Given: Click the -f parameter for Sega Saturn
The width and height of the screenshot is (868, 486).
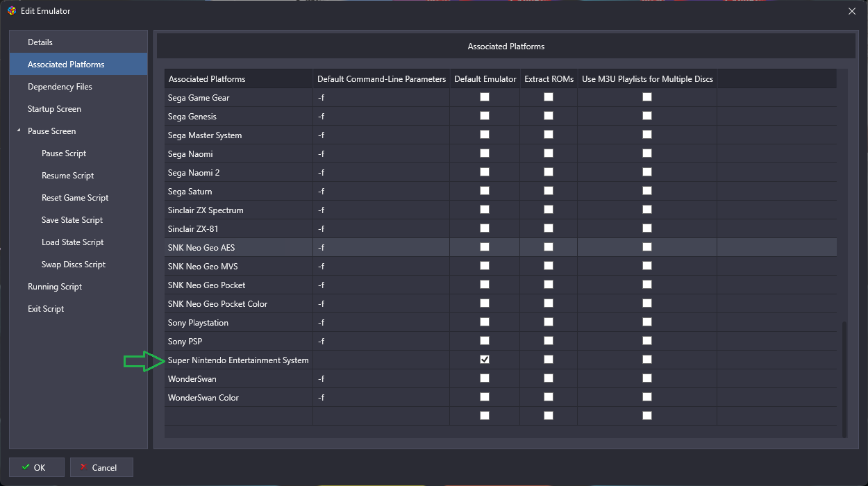Looking at the screenshot, I should [381, 192].
